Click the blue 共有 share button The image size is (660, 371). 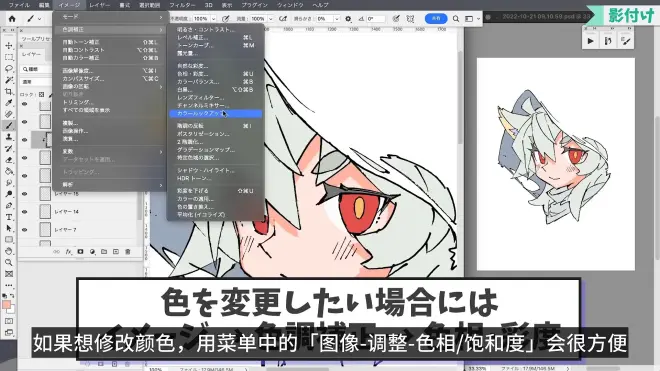tap(436, 19)
